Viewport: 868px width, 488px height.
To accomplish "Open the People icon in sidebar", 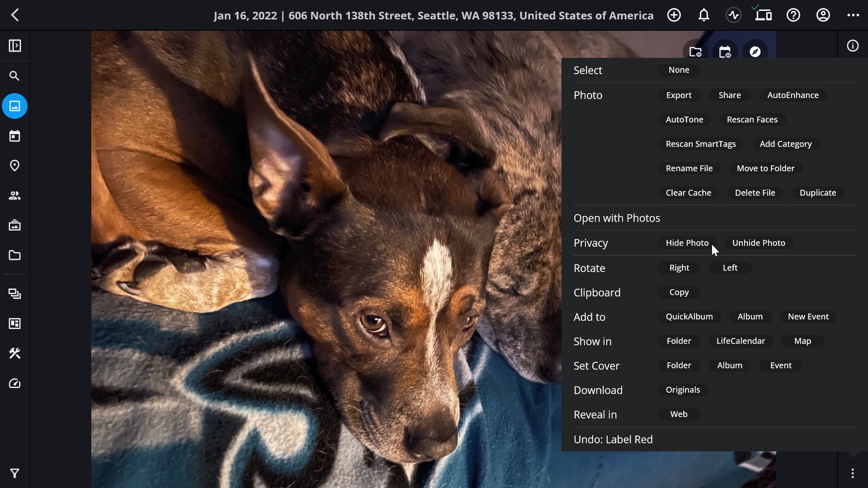I will click(15, 196).
